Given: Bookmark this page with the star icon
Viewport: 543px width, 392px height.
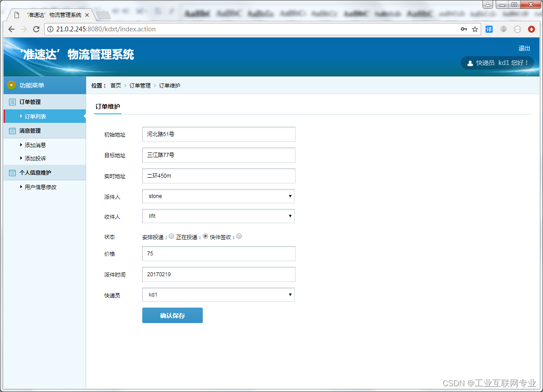Looking at the screenshot, I should coord(475,29).
